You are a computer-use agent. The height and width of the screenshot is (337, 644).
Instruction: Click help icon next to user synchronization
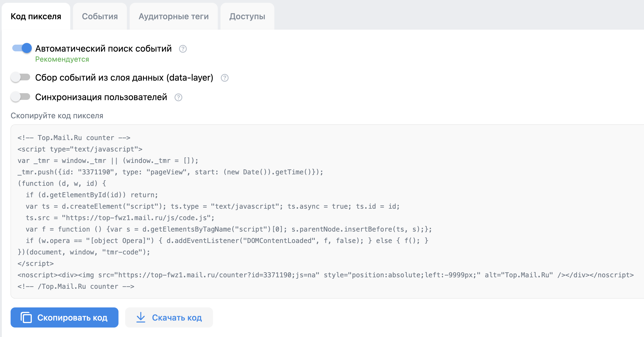pyautogui.click(x=178, y=97)
